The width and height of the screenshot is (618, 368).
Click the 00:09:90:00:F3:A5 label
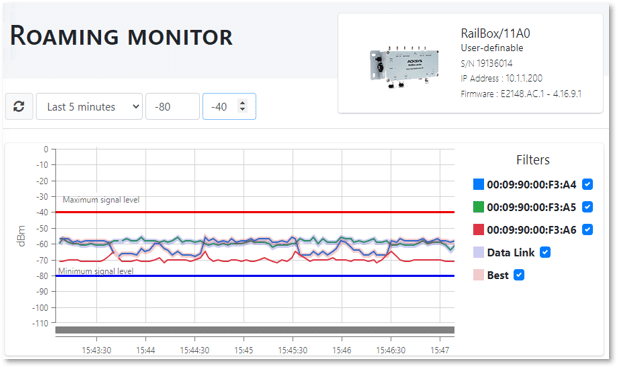531,207
